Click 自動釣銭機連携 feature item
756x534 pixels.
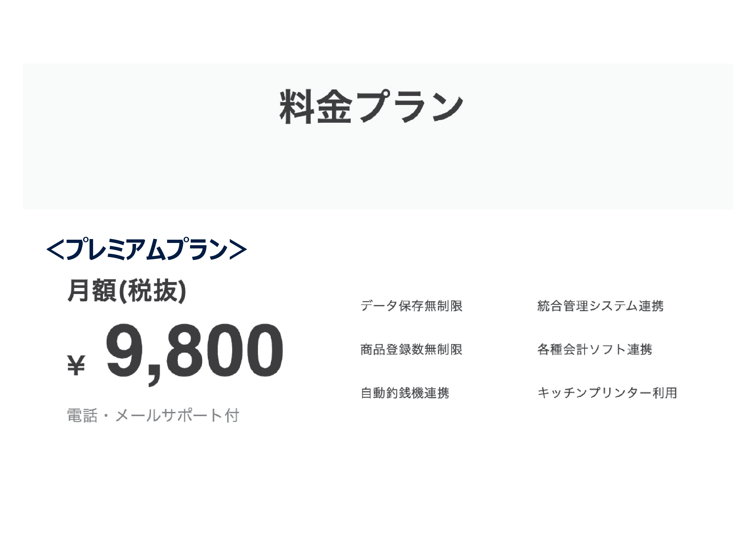click(x=405, y=393)
